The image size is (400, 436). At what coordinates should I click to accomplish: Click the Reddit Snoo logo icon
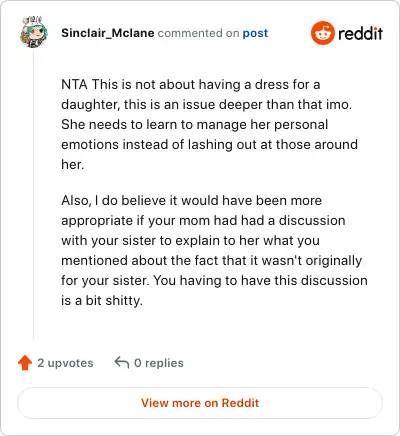pos(322,33)
